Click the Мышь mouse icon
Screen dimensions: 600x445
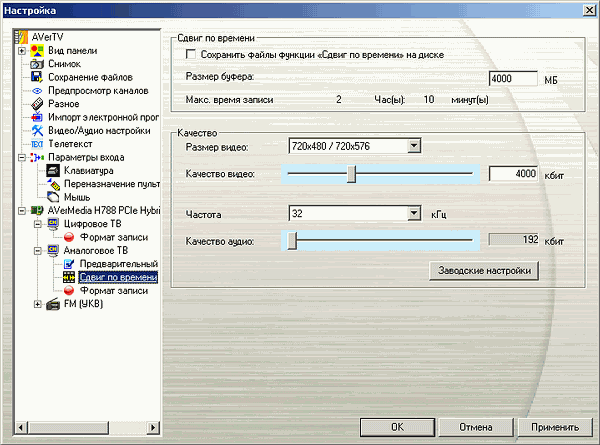tap(53, 197)
